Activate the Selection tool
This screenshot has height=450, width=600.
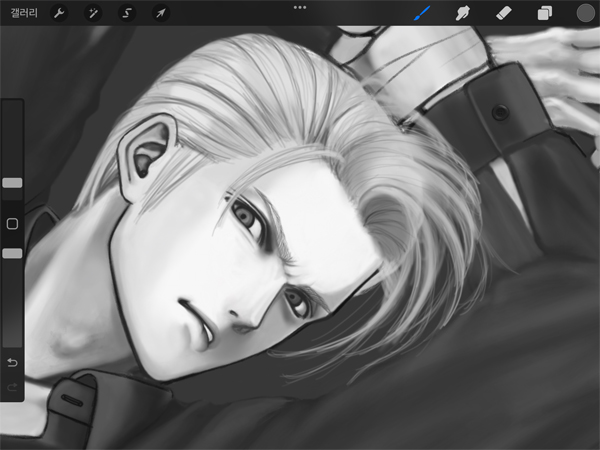[127, 13]
